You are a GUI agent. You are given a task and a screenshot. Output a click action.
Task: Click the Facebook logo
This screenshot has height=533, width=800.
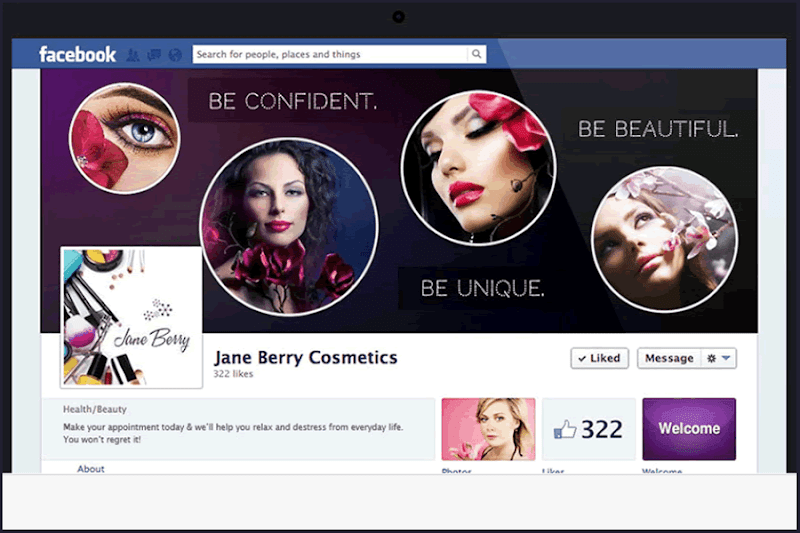[x=78, y=54]
